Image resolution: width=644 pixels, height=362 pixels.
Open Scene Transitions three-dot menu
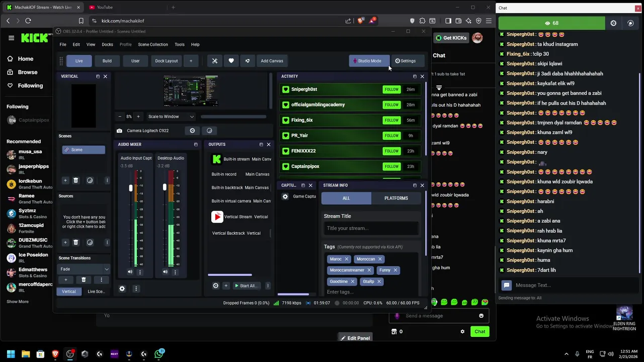[x=101, y=280]
